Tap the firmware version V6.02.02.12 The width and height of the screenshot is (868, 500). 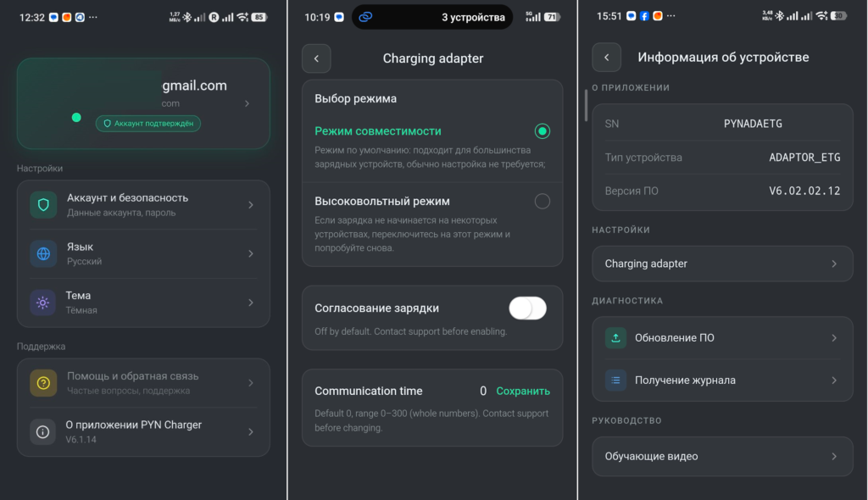tap(804, 191)
